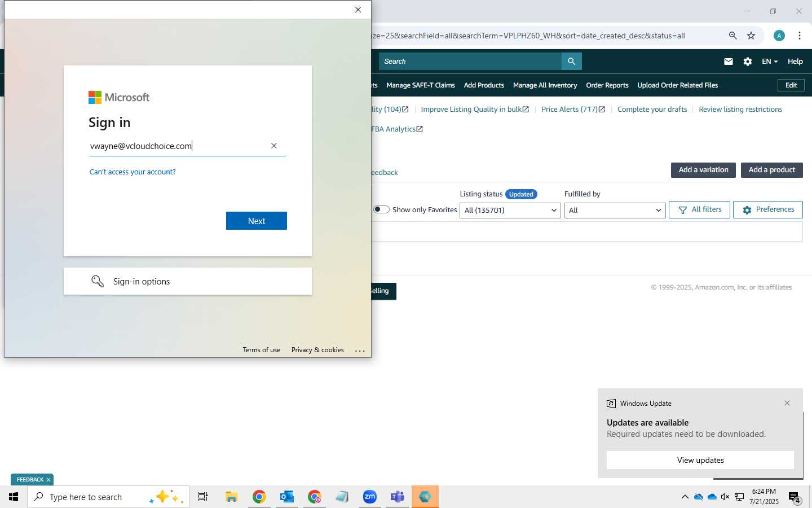Click the taskbar clock showing 6:24 PM
The height and width of the screenshot is (508, 812).
pos(765,497)
